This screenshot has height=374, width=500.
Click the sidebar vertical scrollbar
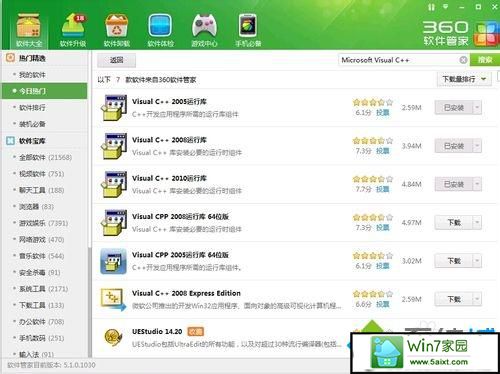click(89, 302)
